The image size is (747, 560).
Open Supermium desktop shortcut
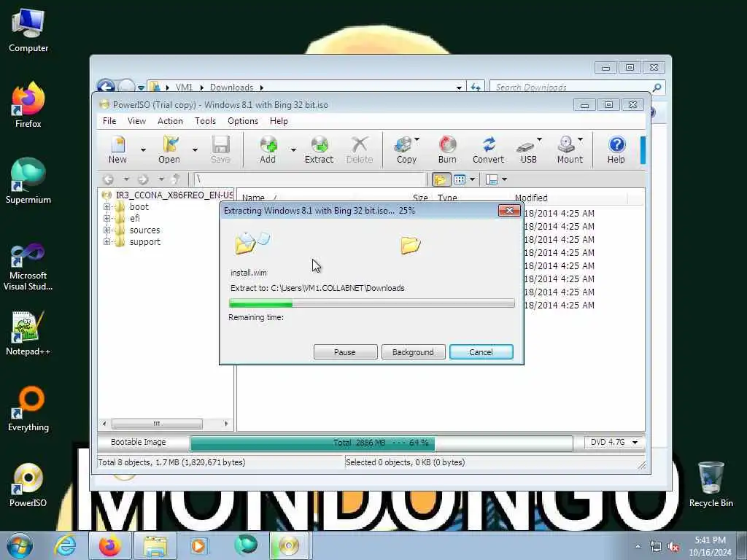click(28, 182)
